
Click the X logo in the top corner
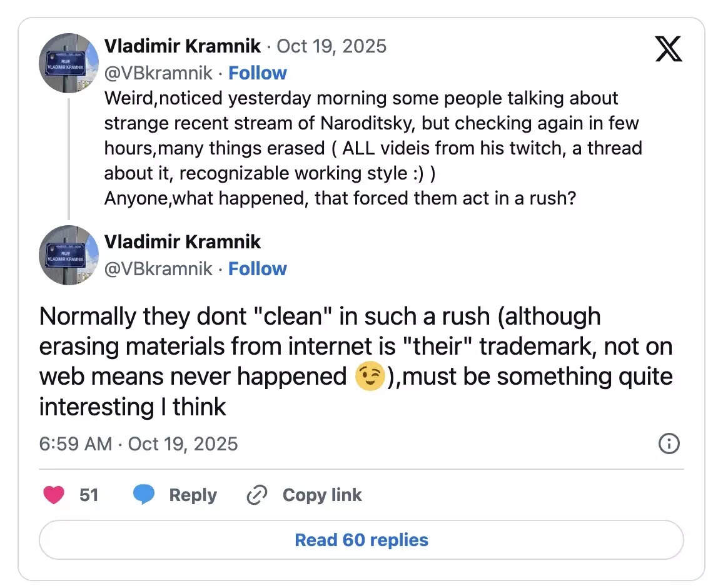[x=669, y=49]
